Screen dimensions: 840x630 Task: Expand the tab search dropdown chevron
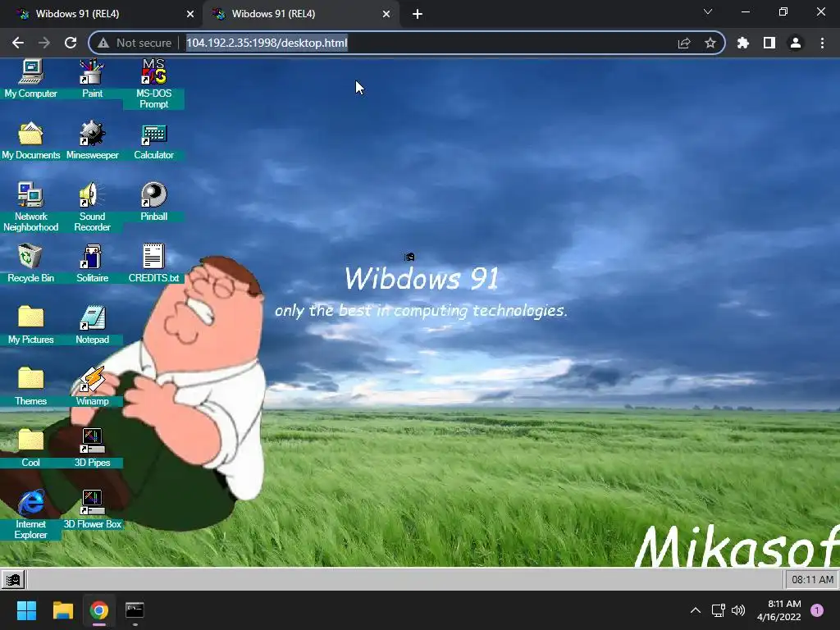click(708, 11)
